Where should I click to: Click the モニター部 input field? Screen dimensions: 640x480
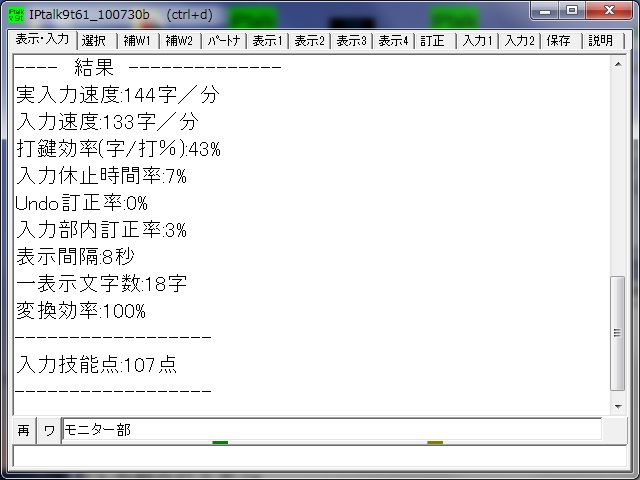(330, 430)
